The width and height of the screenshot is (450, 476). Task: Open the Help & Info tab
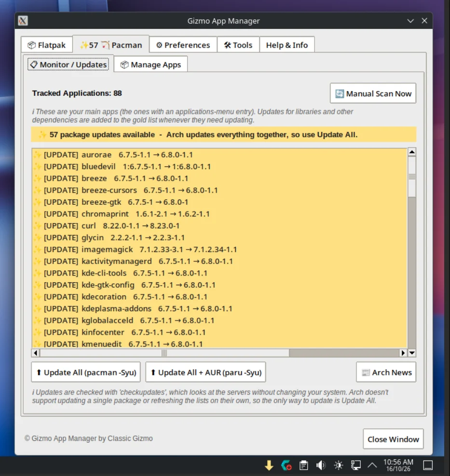click(x=287, y=45)
